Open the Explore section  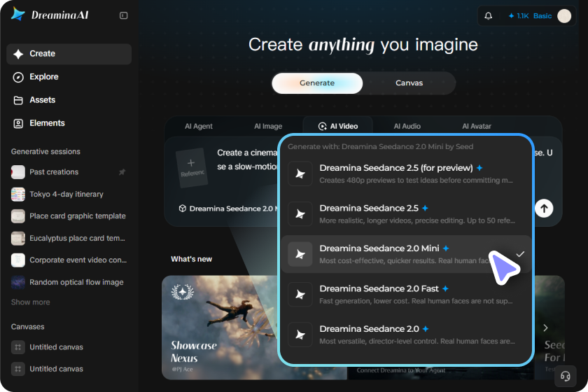tap(69, 77)
